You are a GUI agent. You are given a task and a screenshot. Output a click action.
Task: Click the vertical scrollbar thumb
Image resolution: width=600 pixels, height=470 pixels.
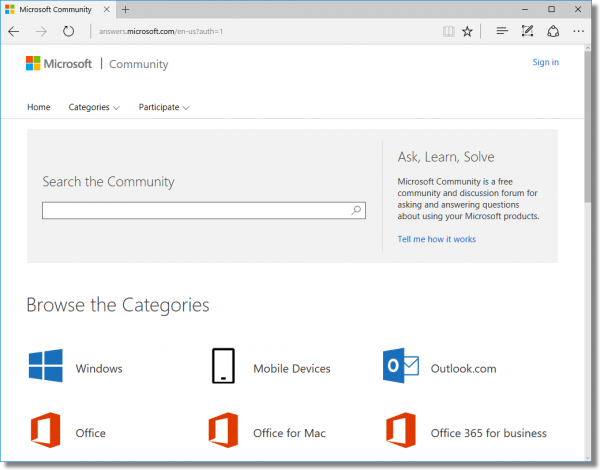[x=588, y=126]
